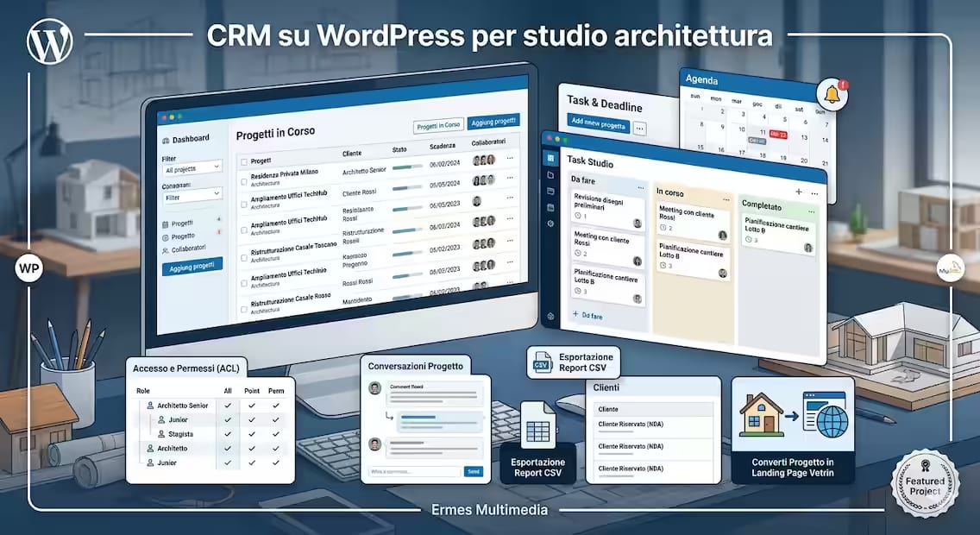
Task: Check the Residenza Privata Milano row checkbox
Action: 244,183
